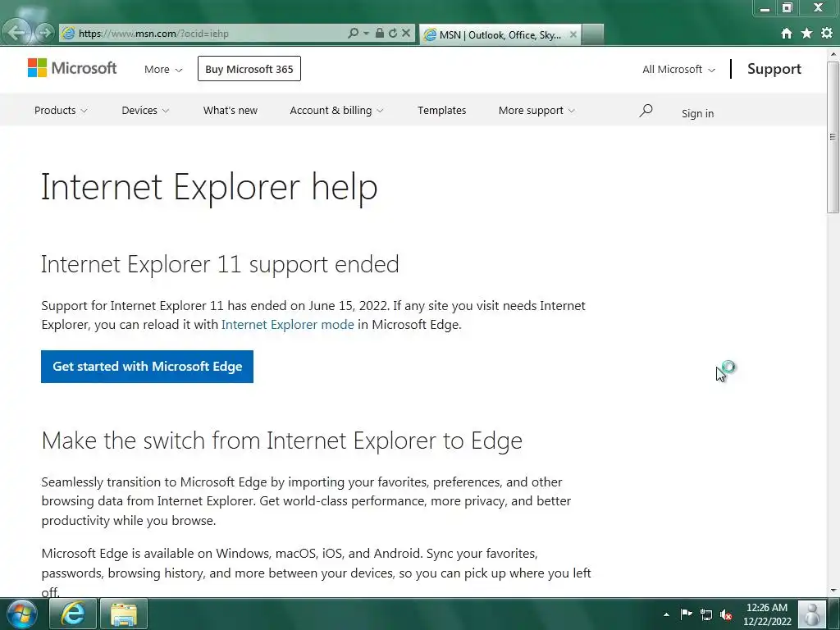The width and height of the screenshot is (840, 630).
Task: Open Action Center flag icon in tray
Action: coord(686,614)
